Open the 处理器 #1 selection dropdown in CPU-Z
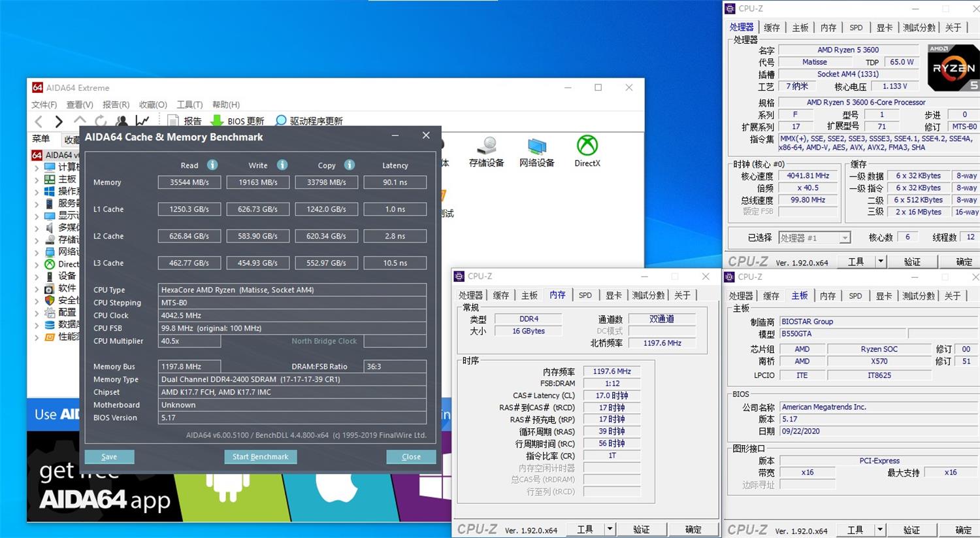 (845, 238)
